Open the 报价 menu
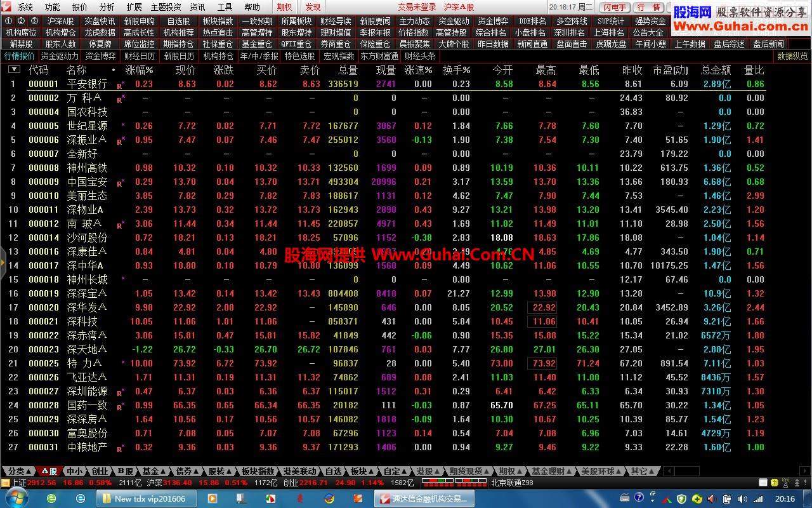This screenshot has width=812, height=508. pyautogui.click(x=80, y=7)
